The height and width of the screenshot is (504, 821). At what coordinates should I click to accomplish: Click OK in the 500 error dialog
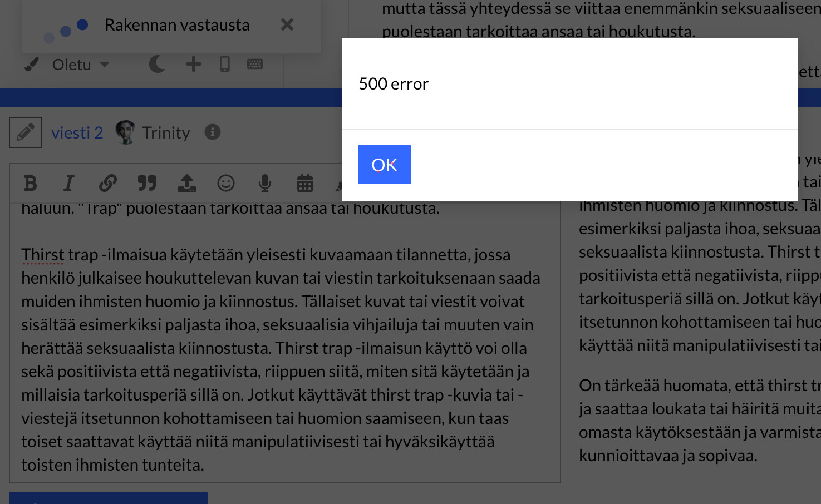pyautogui.click(x=384, y=165)
